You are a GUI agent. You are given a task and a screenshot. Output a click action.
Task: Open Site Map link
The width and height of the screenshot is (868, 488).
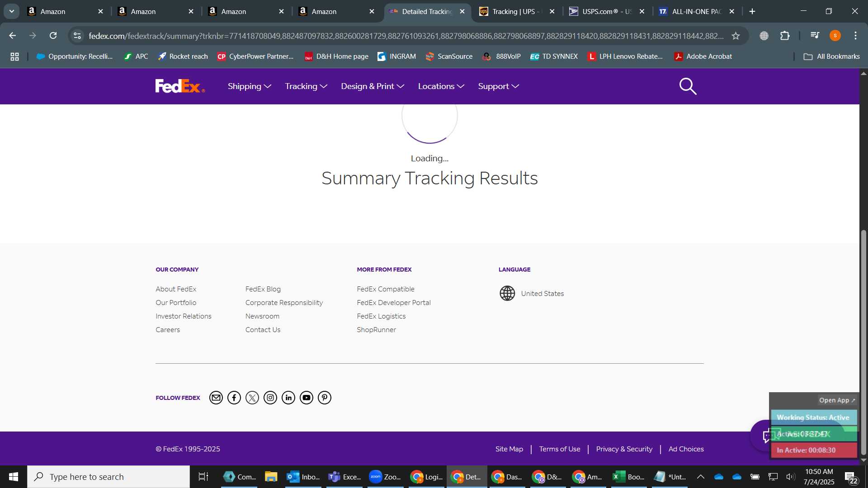[x=509, y=449]
